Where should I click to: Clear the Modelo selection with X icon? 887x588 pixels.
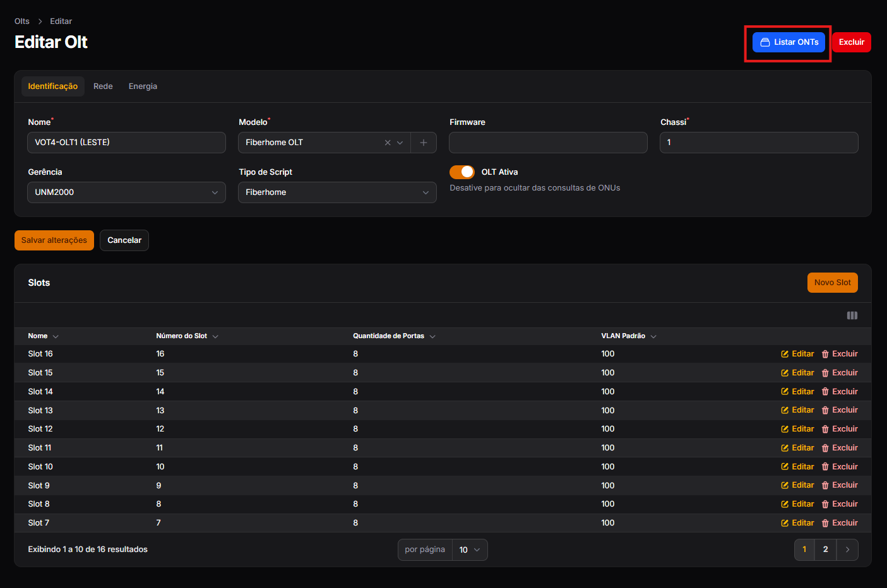[x=388, y=143]
